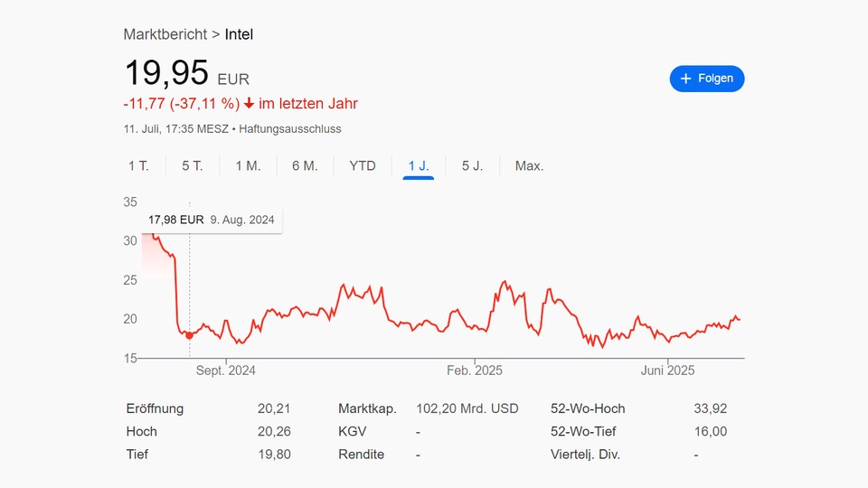The height and width of the screenshot is (488, 868).
Task: Click the 52-Wo-Tief label
Action: [583, 432]
